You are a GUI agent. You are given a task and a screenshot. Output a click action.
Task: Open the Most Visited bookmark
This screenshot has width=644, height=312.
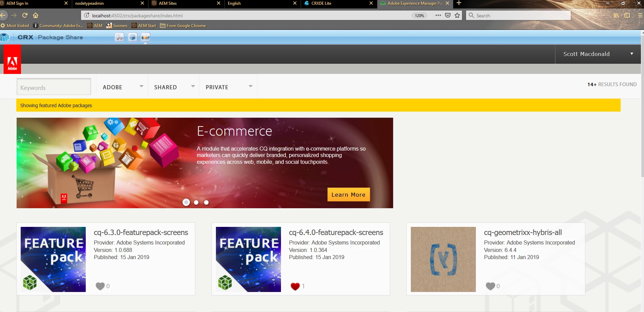15,25
